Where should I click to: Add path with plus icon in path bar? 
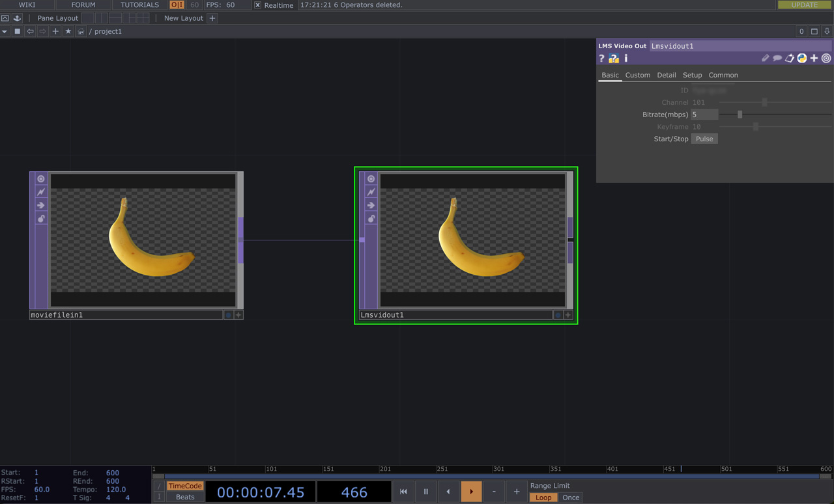55,31
